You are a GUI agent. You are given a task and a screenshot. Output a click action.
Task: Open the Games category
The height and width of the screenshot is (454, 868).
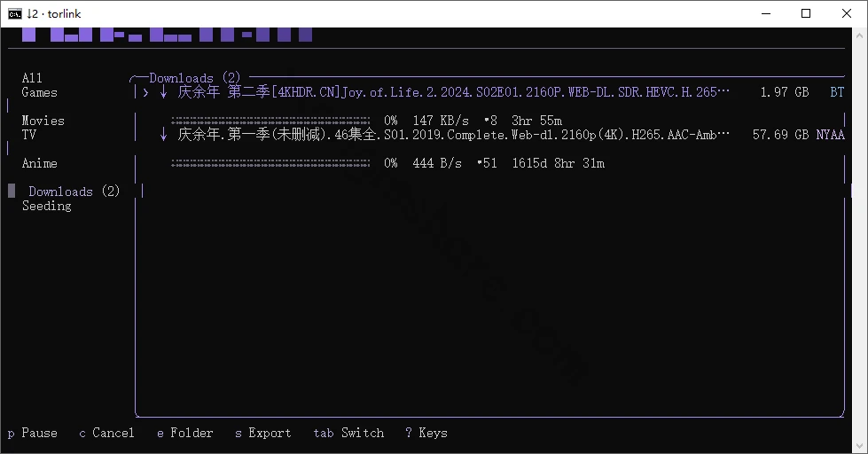click(x=39, y=92)
